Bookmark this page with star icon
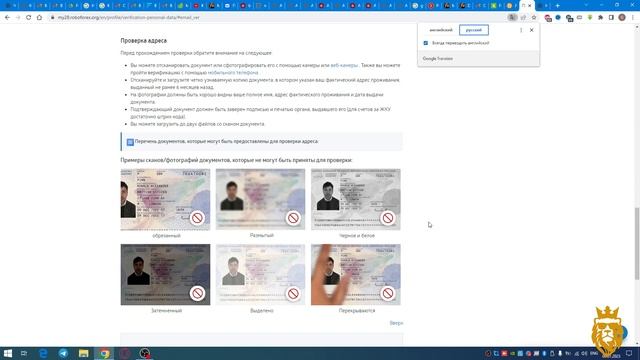 [x=534, y=18]
